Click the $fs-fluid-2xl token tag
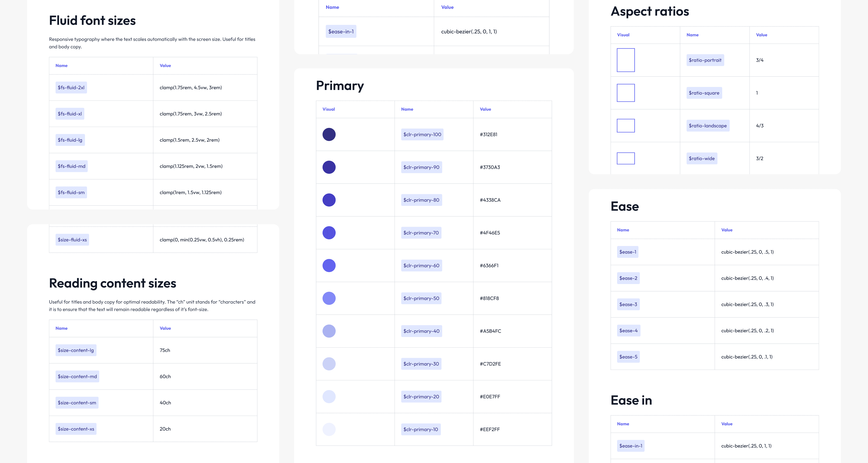Image resolution: width=868 pixels, height=463 pixels. (71, 87)
